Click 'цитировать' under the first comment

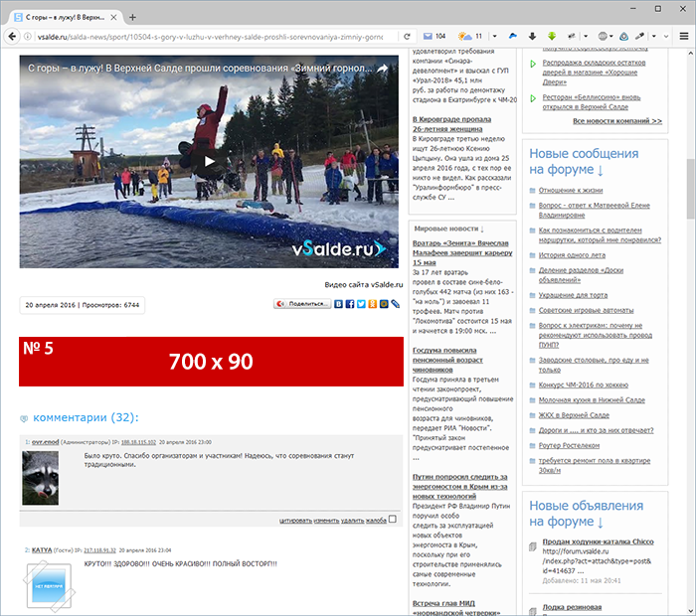coord(295,521)
